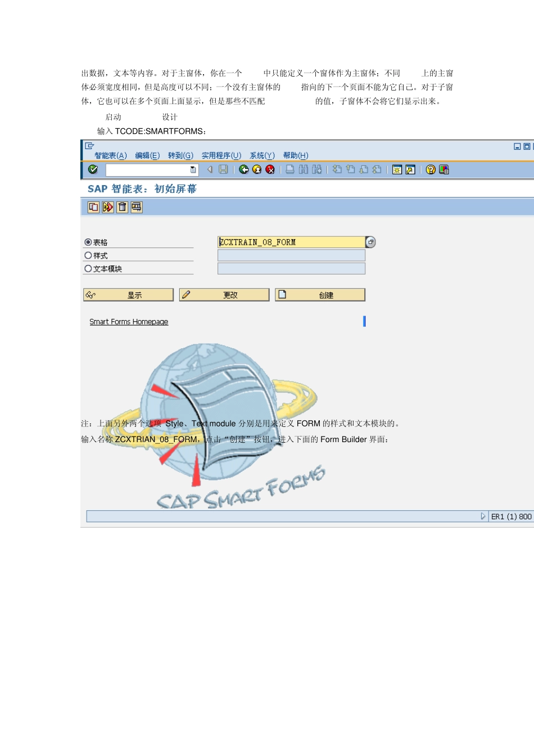Screen dimensions: 534x756
Task: Minimize the SAP window
Action: [517, 146]
